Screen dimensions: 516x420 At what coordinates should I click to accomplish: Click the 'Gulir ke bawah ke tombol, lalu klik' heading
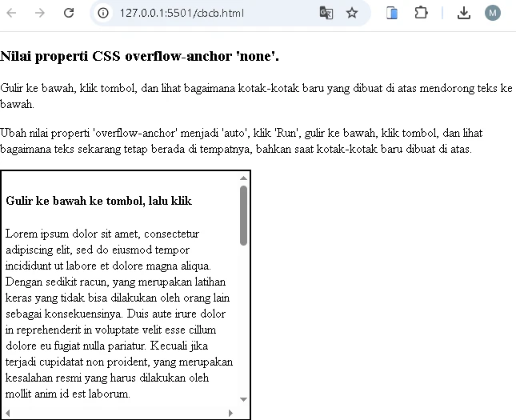[98, 201]
